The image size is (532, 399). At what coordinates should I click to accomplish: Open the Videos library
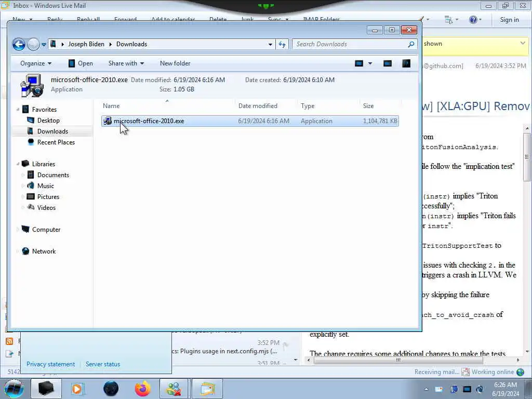click(x=46, y=208)
